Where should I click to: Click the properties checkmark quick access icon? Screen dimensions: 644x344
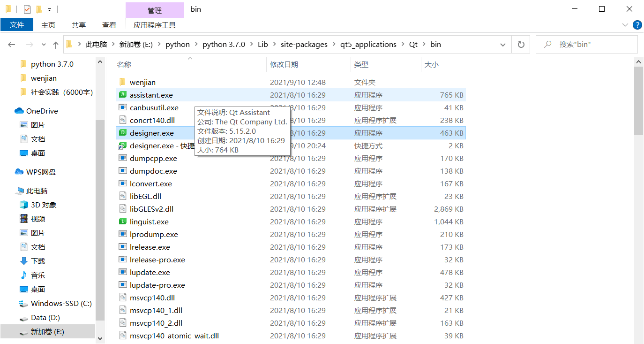(27, 9)
